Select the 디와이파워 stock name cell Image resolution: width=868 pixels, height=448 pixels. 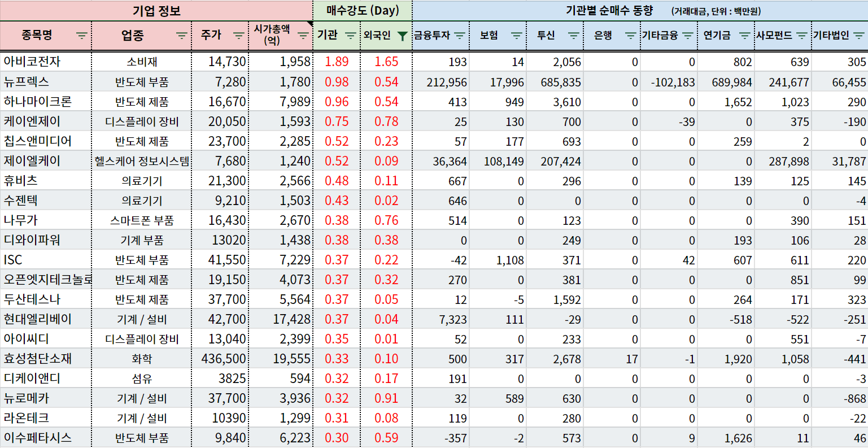click(46, 240)
